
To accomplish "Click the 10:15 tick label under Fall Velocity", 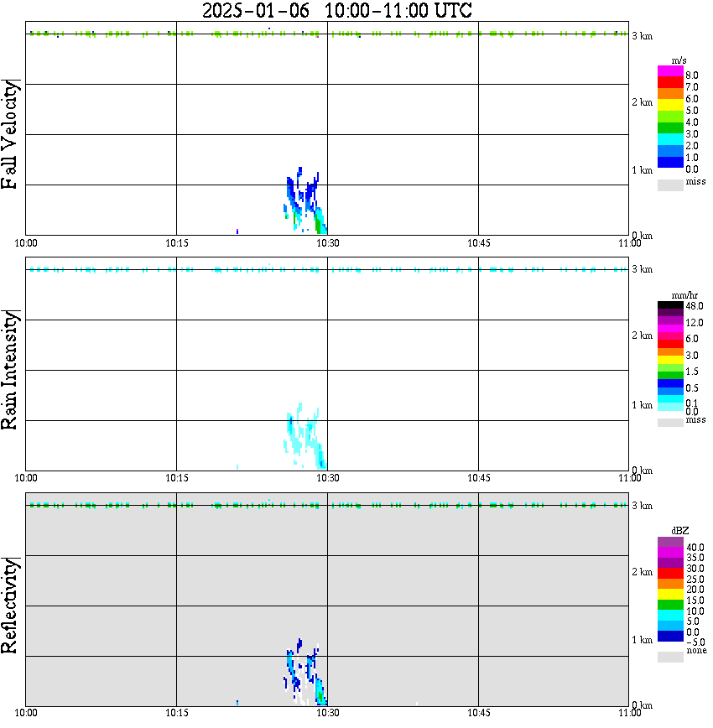I will tap(176, 243).
